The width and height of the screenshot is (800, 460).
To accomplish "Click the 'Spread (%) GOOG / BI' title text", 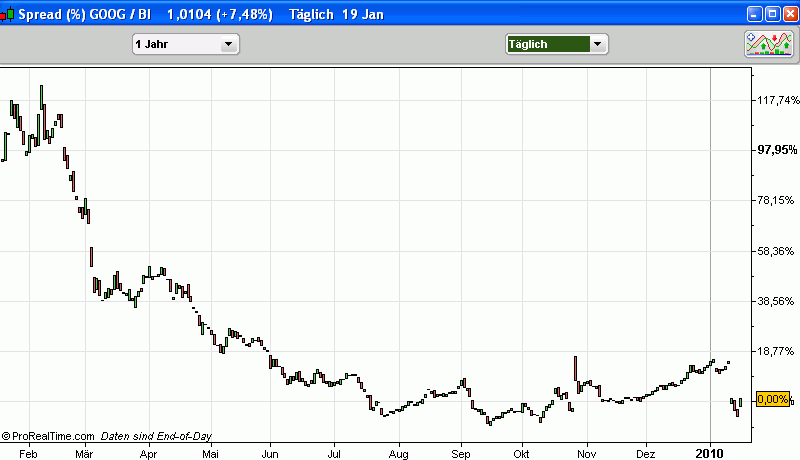I will (85, 14).
